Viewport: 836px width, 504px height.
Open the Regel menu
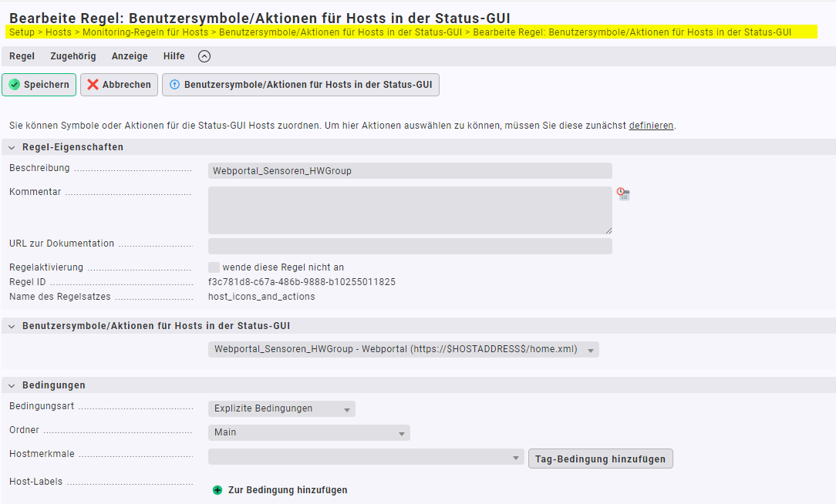tap(22, 56)
